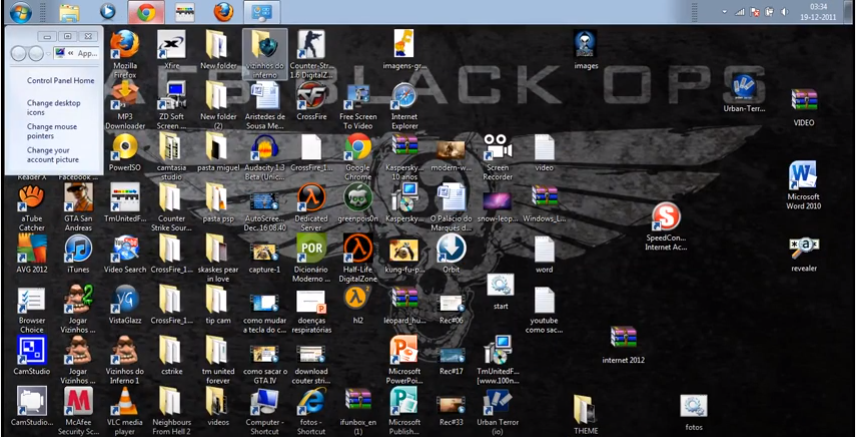Open the cstrike folder
The image size is (856, 437).
click(x=171, y=356)
